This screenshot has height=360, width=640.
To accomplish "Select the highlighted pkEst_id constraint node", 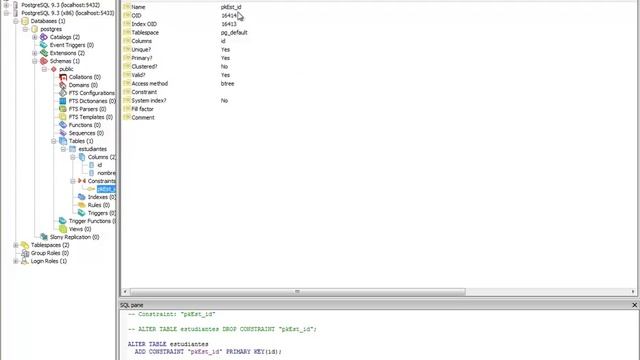I will 106,189.
